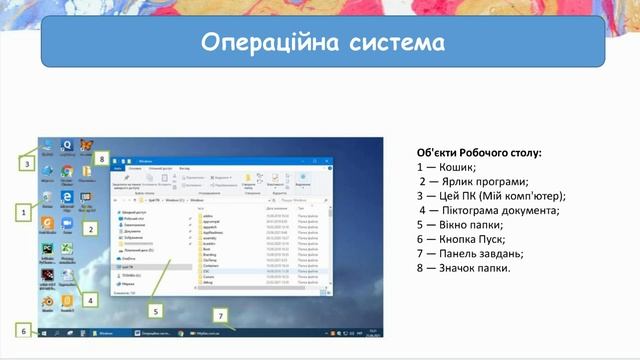Select the assembly folder row
Viewport: 640px width, 360px height.
tap(261, 238)
